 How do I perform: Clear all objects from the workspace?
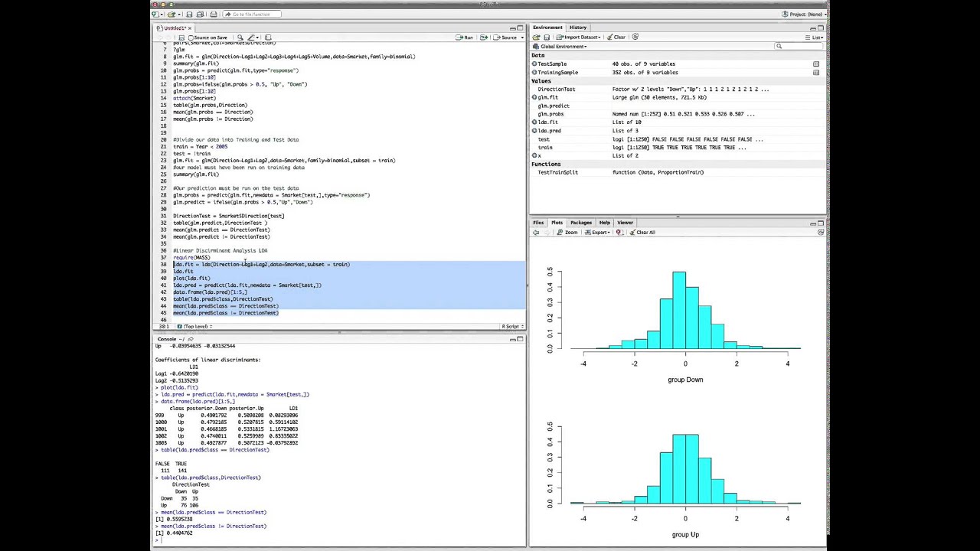pos(616,37)
